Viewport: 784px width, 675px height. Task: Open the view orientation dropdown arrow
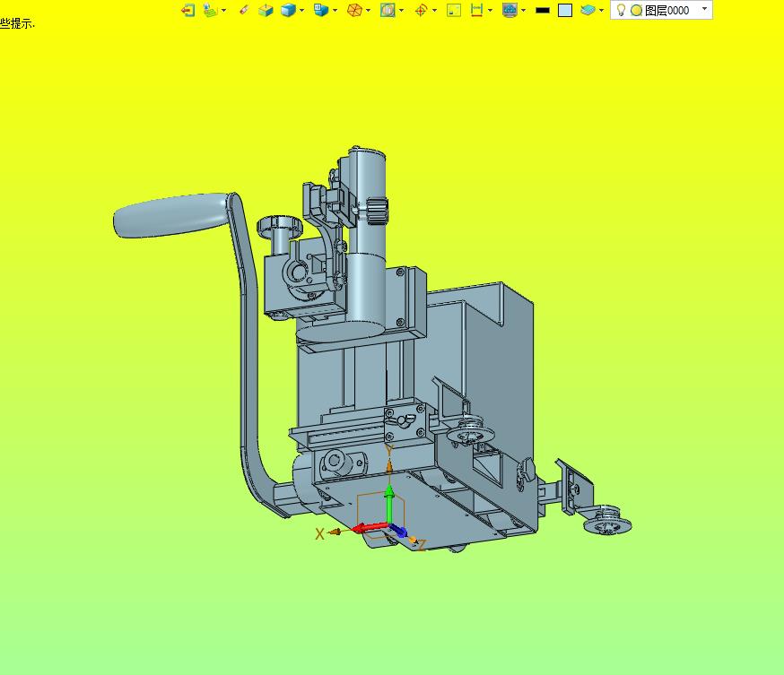(x=335, y=11)
